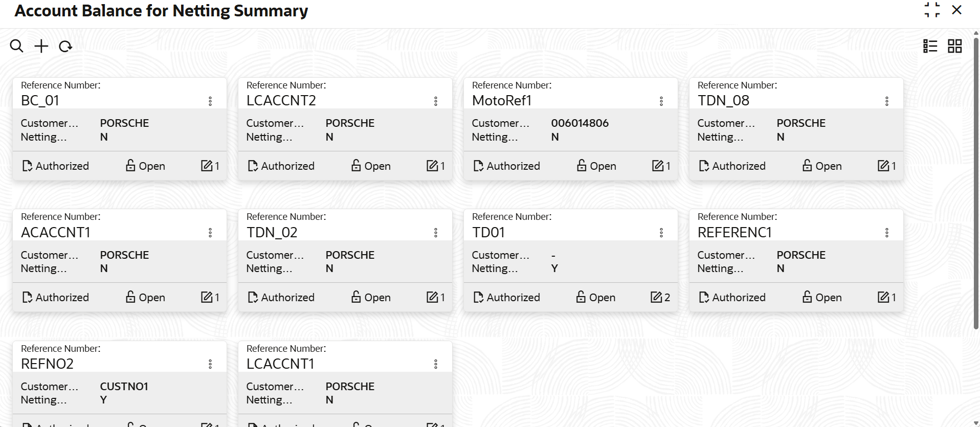The image size is (980, 427).
Task: Click the edit count icon on ACACCNT1
Action: (x=206, y=297)
